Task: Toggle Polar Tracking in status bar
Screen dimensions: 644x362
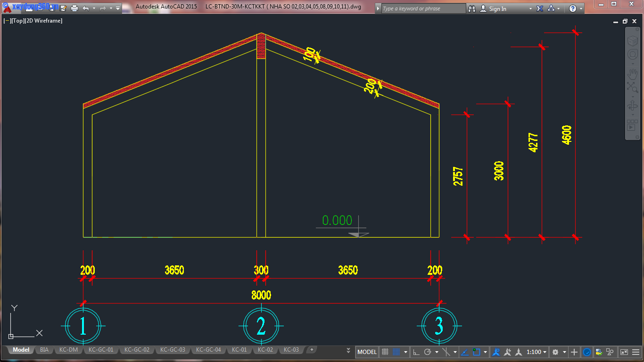Action: point(428,352)
